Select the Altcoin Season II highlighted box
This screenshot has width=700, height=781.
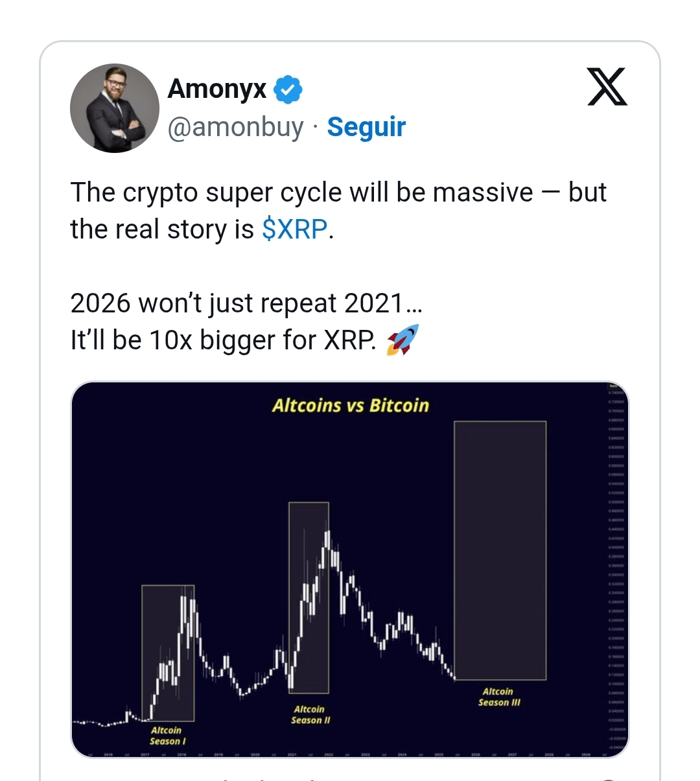click(309, 598)
